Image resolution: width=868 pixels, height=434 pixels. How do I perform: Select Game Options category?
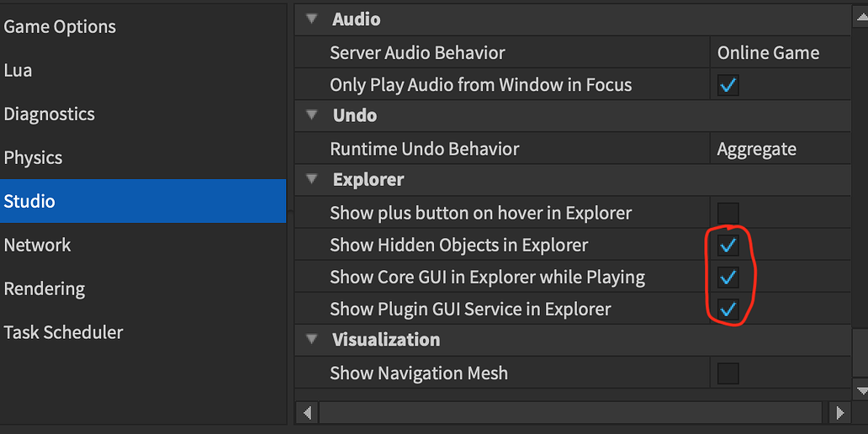(x=60, y=27)
